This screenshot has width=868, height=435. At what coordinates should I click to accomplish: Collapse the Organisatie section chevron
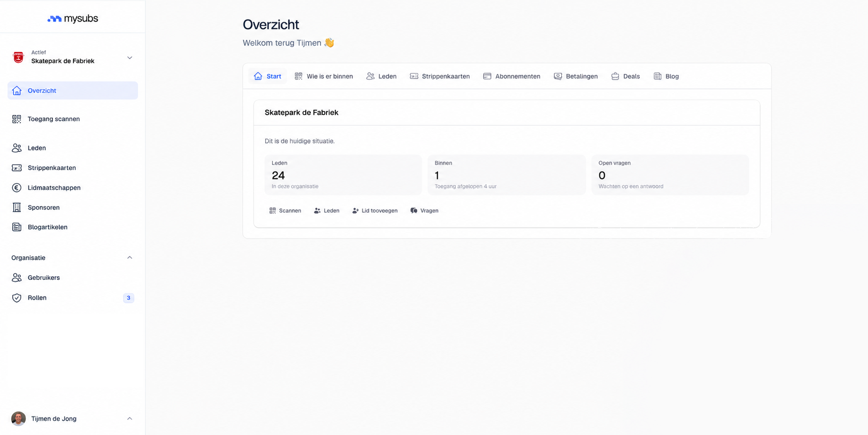[x=130, y=258]
